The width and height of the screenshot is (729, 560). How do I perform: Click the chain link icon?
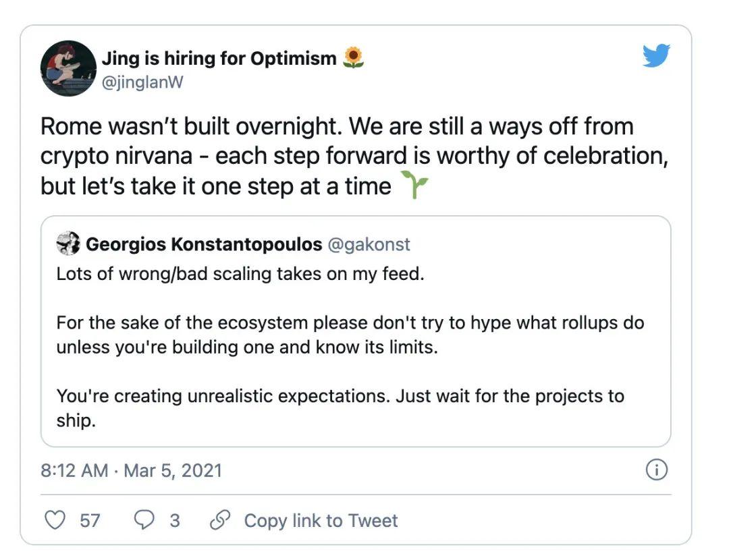[x=220, y=520]
